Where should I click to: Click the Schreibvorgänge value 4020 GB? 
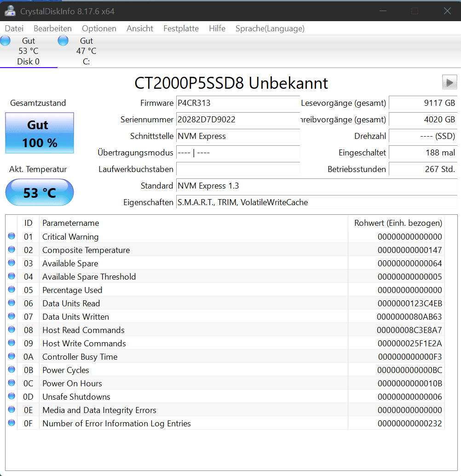423,120
